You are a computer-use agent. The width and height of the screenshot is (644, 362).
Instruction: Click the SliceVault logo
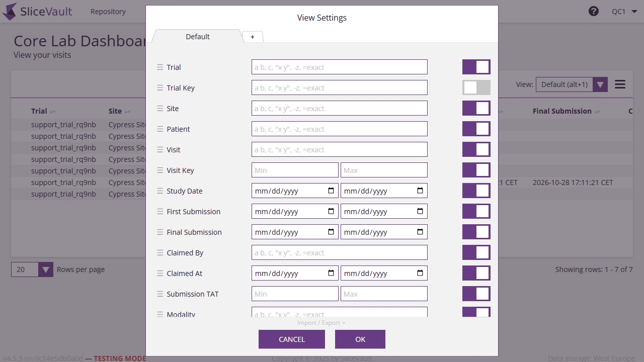(x=37, y=11)
